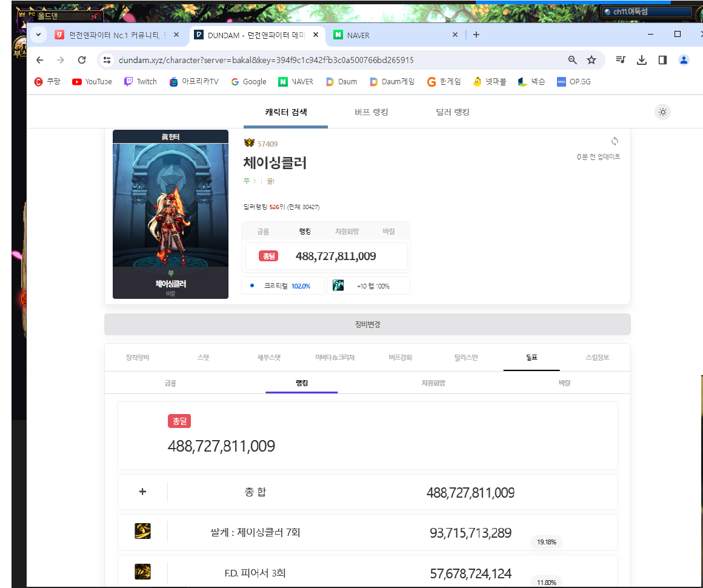This screenshot has height=588, width=703.
Task: Switch to the 버프 랭킹 tab
Action: [371, 112]
